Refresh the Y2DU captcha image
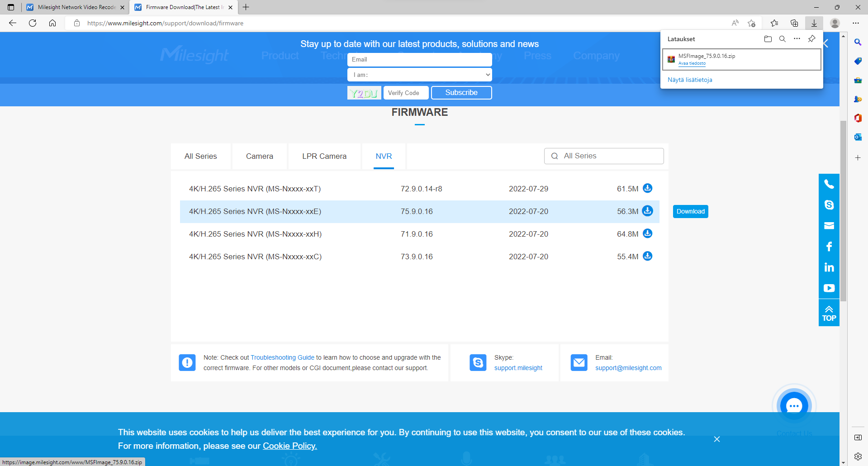The height and width of the screenshot is (466, 868). click(364, 93)
